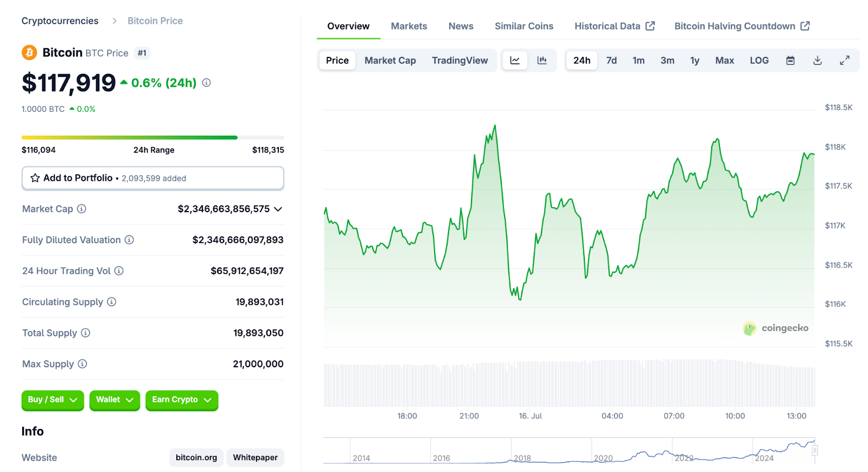This screenshot has height=472, width=868.
Task: Open the calendar date range picker
Action: tap(790, 60)
